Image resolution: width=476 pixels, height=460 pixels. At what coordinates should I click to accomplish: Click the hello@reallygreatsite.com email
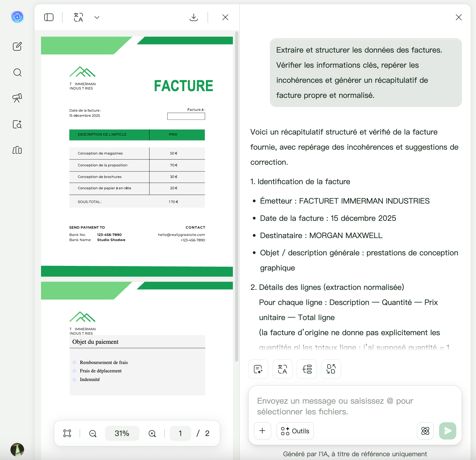click(x=181, y=235)
